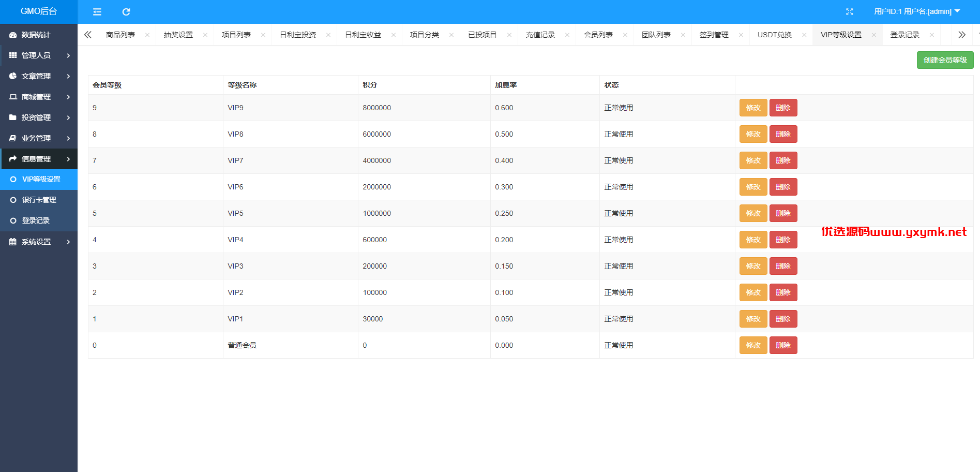Expand the 业务管理 sidebar menu
This screenshot has height=472, width=980.
(x=39, y=138)
